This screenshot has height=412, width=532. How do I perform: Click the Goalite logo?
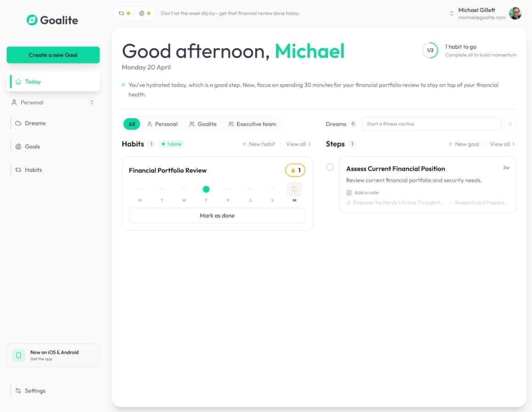point(52,20)
